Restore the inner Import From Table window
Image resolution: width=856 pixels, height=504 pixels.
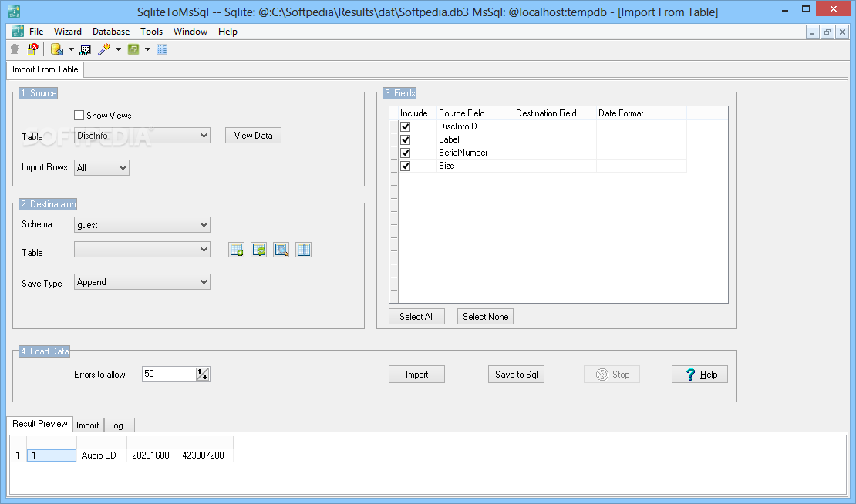tap(827, 32)
